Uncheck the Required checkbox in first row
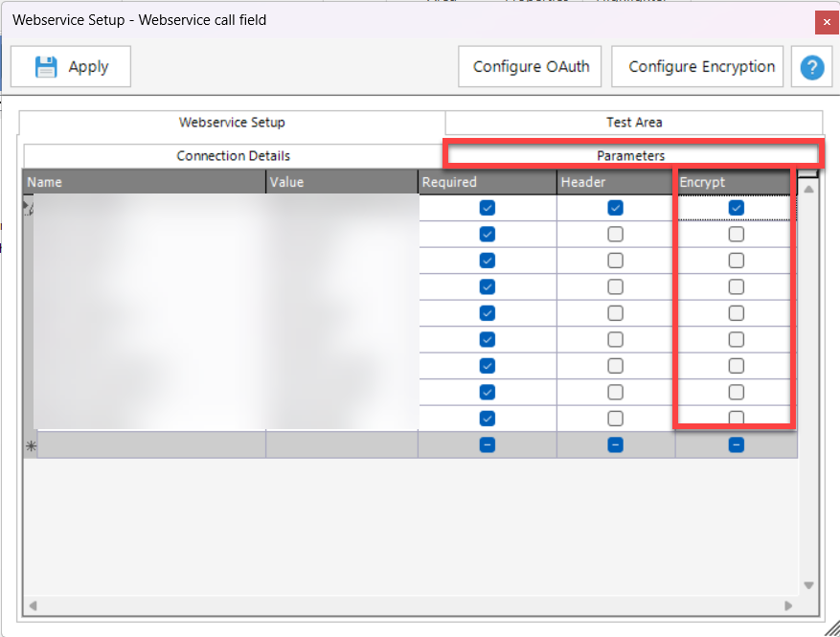This screenshot has height=637, width=840. point(488,208)
